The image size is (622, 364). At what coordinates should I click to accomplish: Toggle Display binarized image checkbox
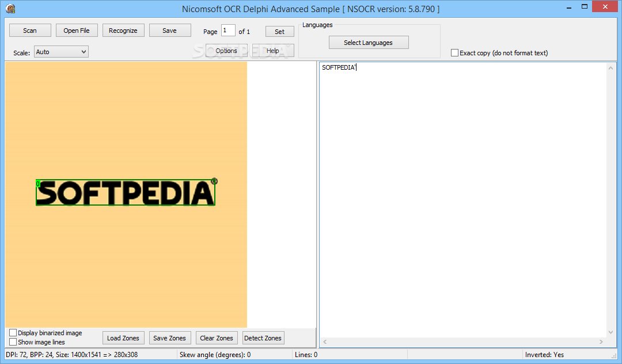tap(13, 333)
